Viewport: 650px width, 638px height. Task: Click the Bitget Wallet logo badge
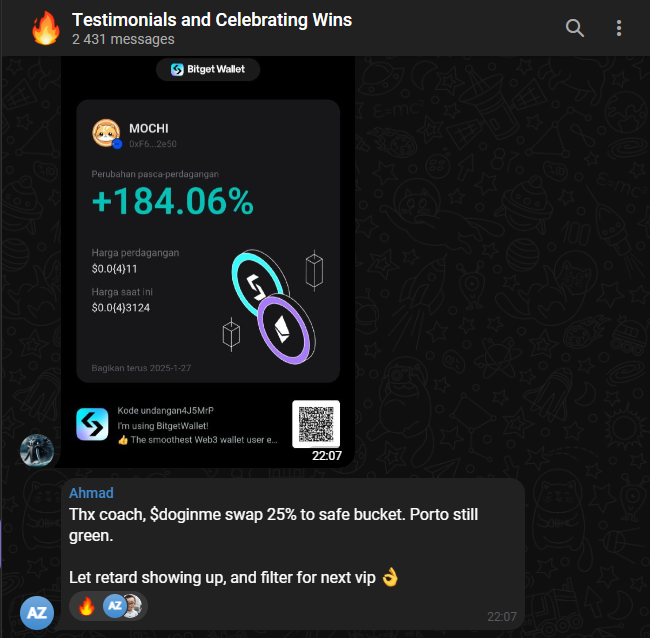[208, 69]
